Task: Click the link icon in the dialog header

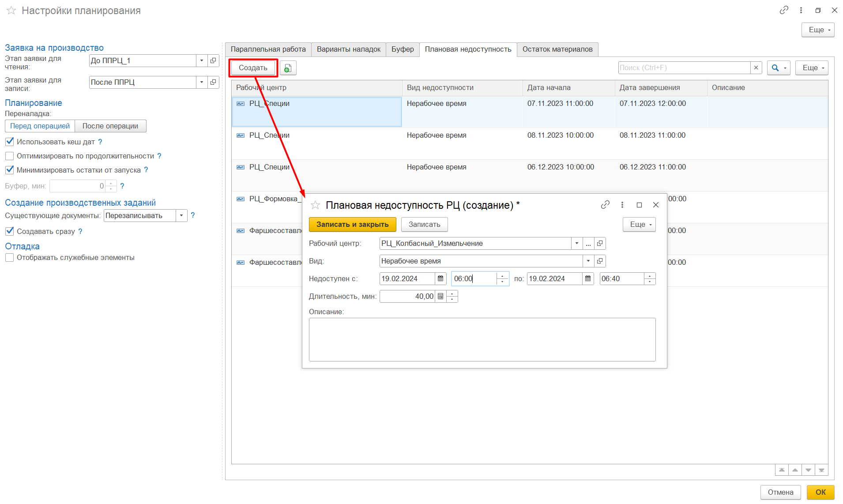Action: (605, 205)
